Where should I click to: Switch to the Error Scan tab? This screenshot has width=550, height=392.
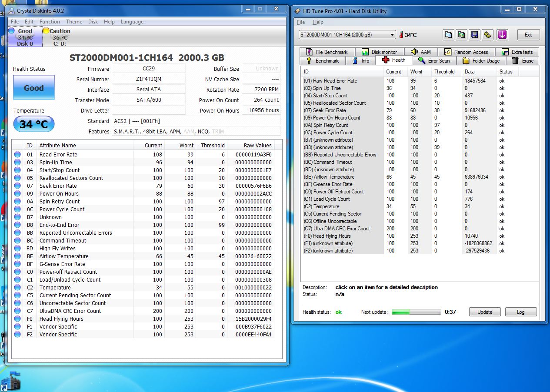pos(434,61)
